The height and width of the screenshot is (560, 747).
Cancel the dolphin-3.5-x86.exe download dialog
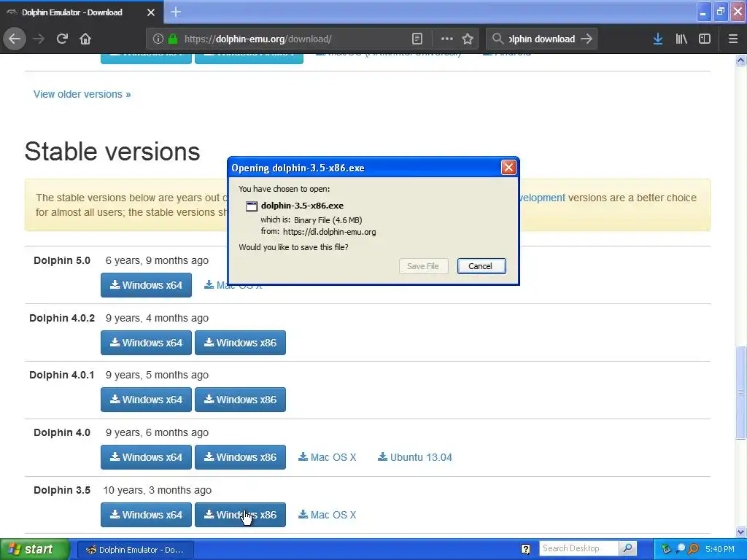click(x=481, y=266)
